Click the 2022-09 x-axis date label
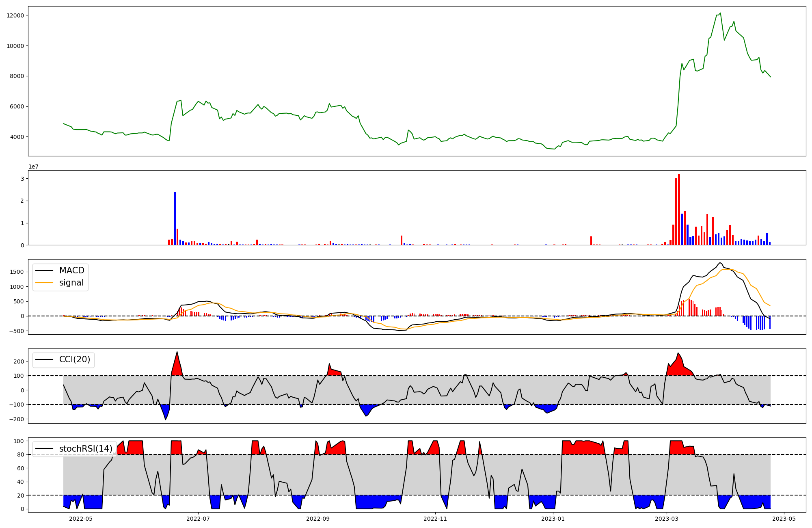The image size is (812, 528). [318, 519]
